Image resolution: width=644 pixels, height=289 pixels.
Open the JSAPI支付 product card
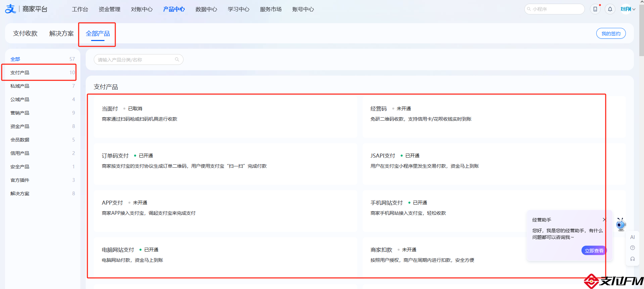click(x=494, y=164)
